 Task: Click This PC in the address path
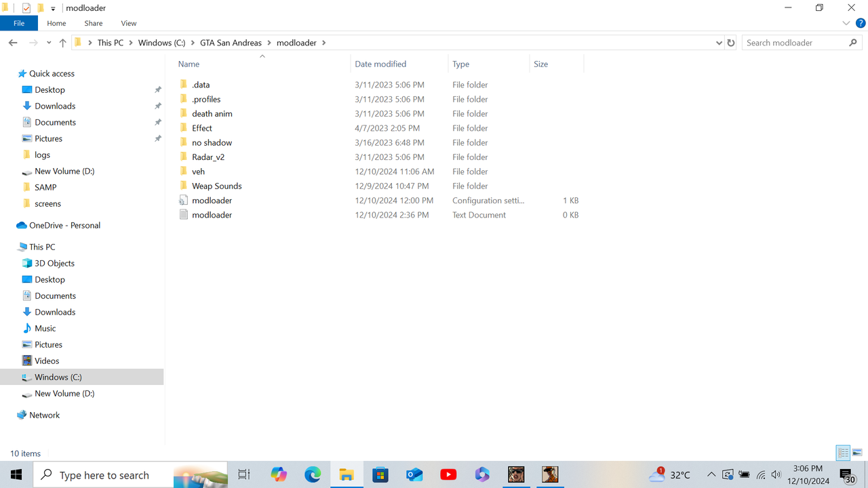pyautogui.click(x=111, y=43)
